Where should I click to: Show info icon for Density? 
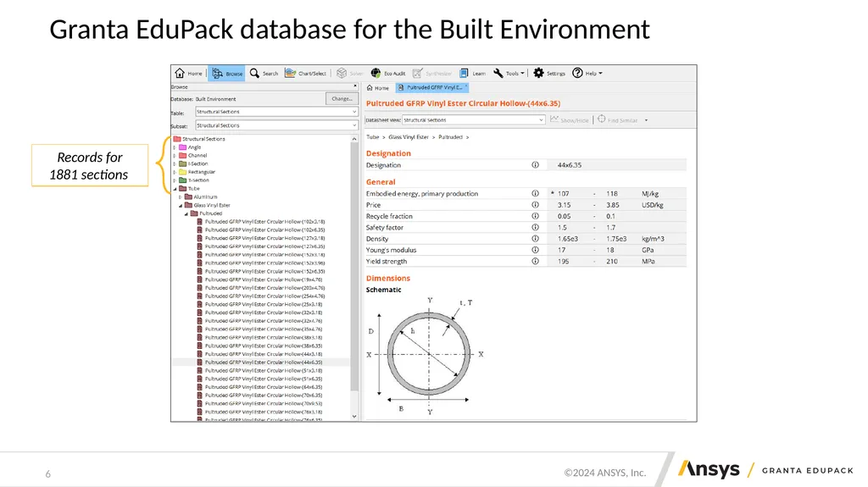point(536,239)
